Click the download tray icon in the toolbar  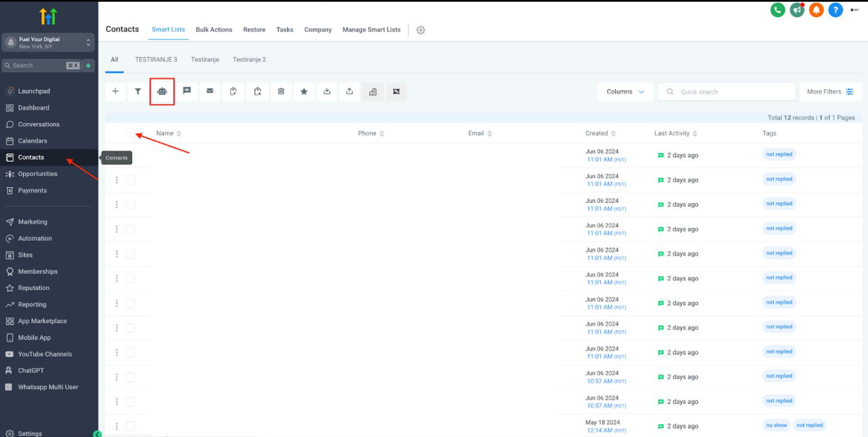click(x=327, y=91)
